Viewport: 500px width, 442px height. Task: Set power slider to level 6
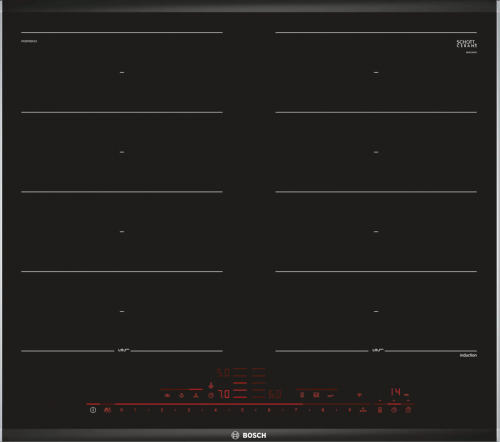(269, 410)
